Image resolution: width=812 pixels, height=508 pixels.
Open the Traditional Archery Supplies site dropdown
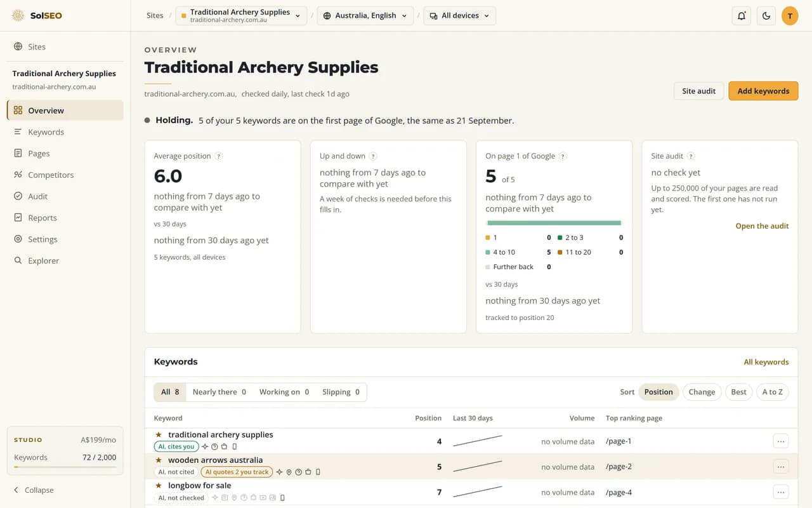tap(241, 16)
